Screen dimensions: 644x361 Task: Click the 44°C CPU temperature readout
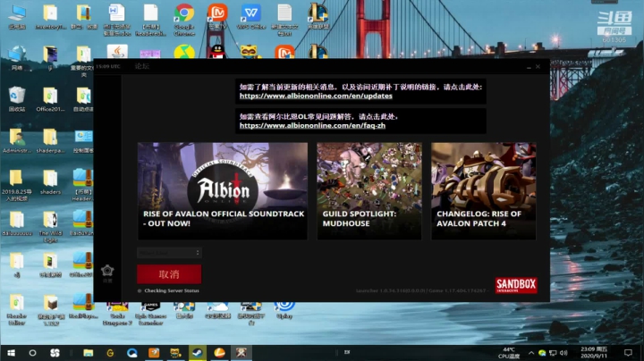509,352
